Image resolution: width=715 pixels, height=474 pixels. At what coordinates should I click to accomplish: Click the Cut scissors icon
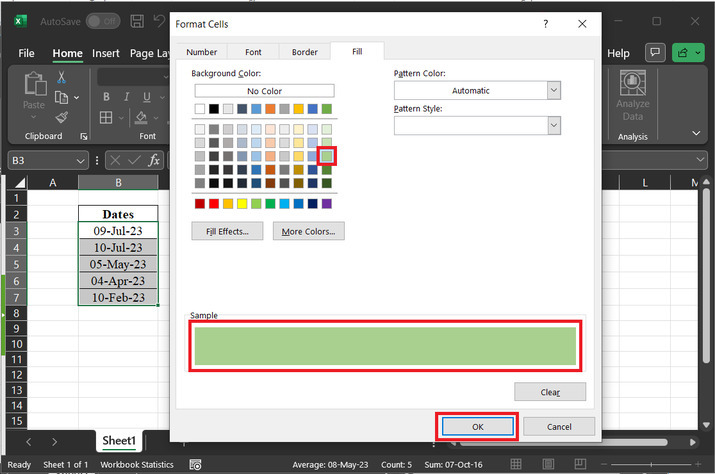click(x=62, y=77)
